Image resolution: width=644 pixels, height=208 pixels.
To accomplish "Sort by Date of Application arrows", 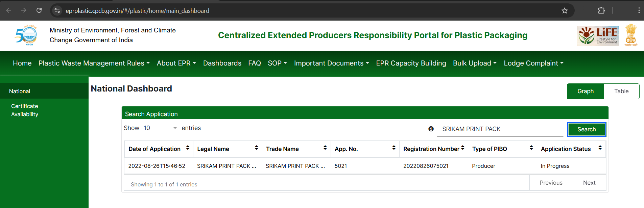I will (188, 148).
